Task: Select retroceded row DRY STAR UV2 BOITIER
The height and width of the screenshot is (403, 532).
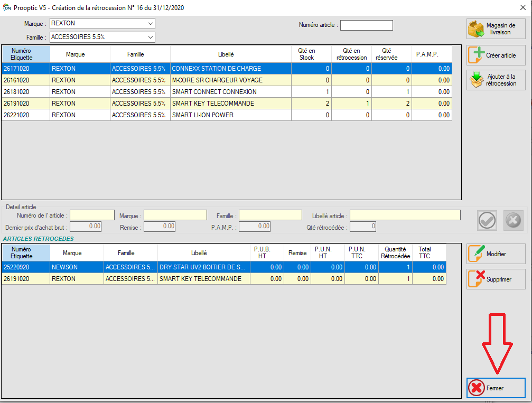Action: point(224,267)
